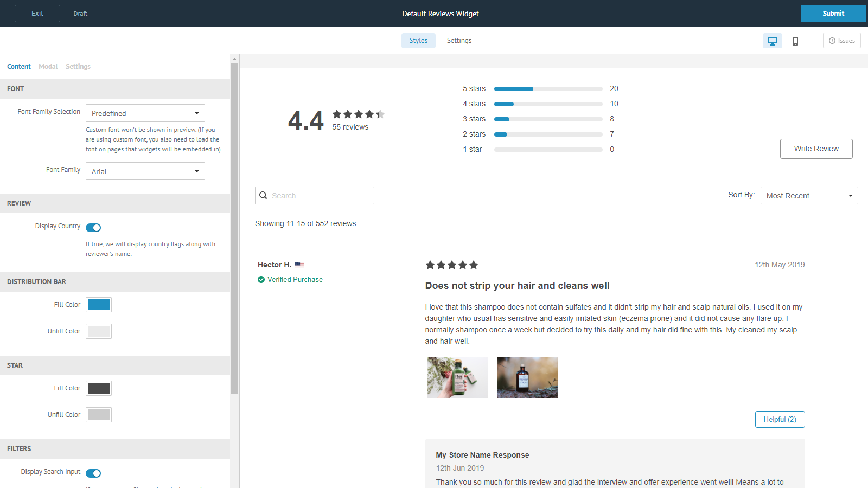Click the search magnifier icon
Screen dimensions: 868x488
263,196
